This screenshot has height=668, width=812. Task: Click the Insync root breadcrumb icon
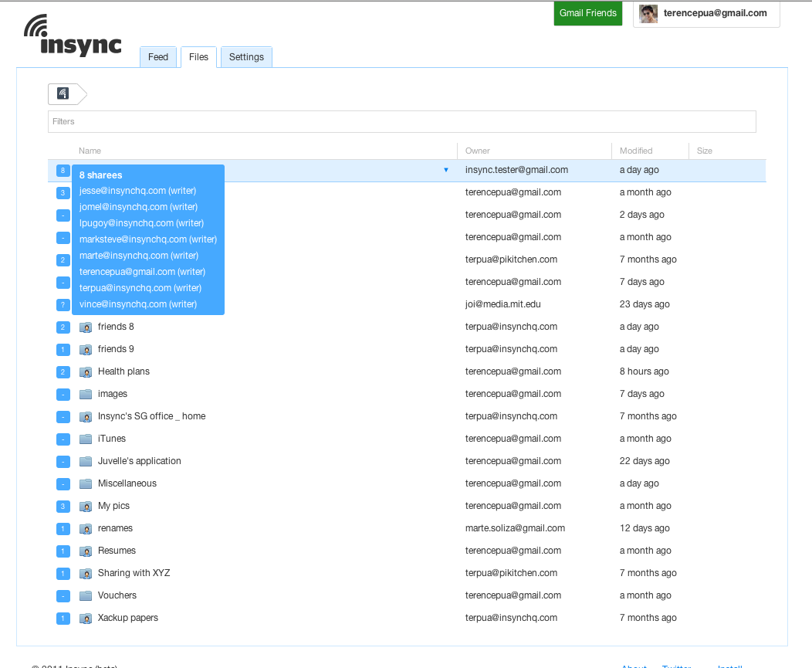[x=63, y=94]
